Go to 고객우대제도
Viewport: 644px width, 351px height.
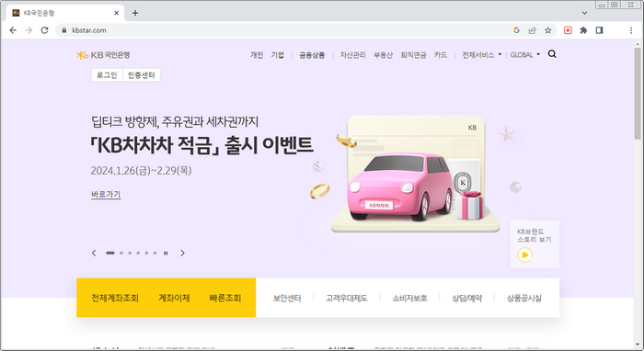347,299
